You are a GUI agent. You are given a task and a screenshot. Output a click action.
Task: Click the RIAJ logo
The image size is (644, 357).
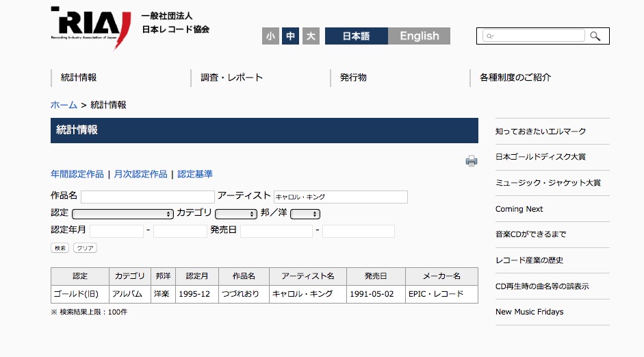click(91, 28)
